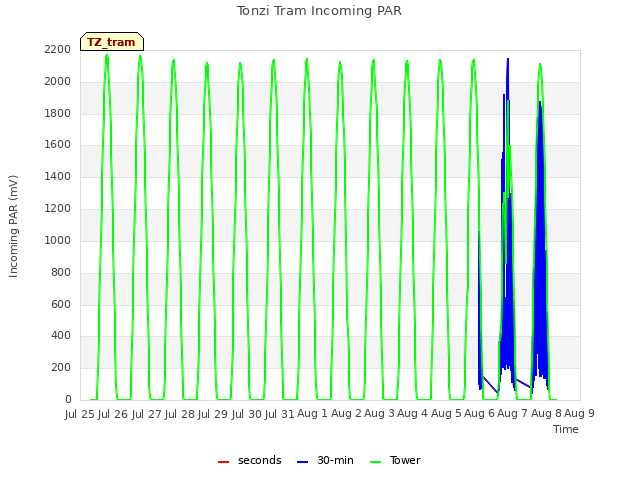Click the blue 30-min legend swatch
This screenshot has height=480, width=640.
(x=302, y=462)
